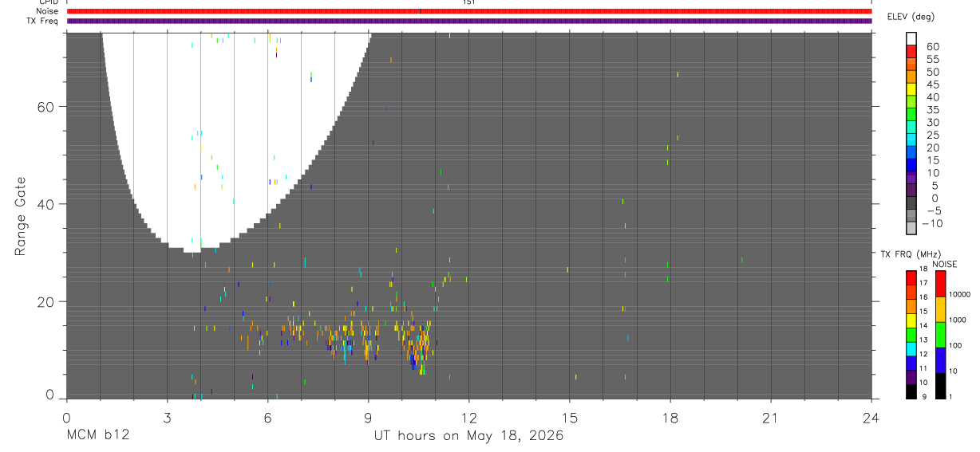The width and height of the screenshot is (980, 452).
Task: Pick the blue ELEV segment between 20 and 15
Action: pyautogui.click(x=911, y=152)
